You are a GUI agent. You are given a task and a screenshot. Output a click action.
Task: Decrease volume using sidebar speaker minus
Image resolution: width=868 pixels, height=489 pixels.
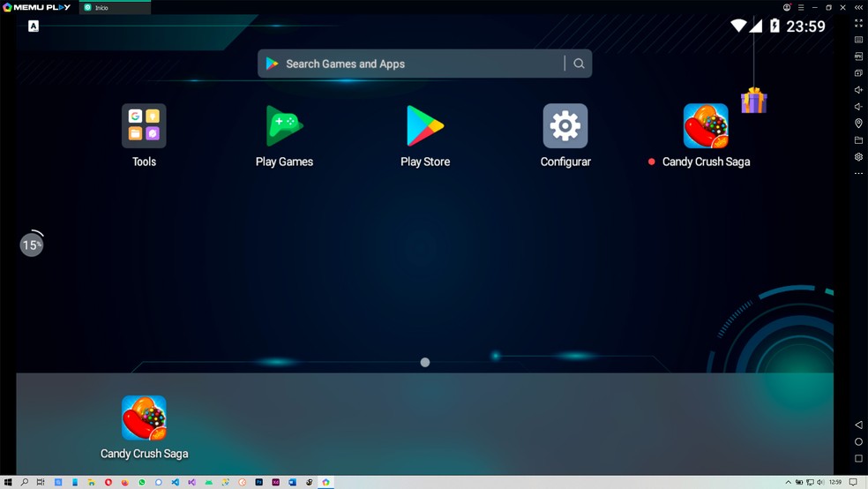point(858,106)
